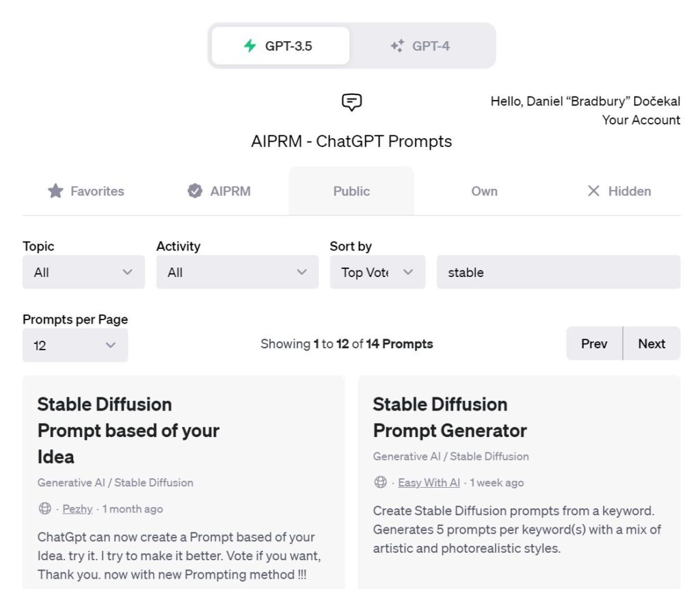Image resolution: width=700 pixels, height=589 pixels.
Task: Open the Sort by Top Votes dropdown
Action: point(377,272)
